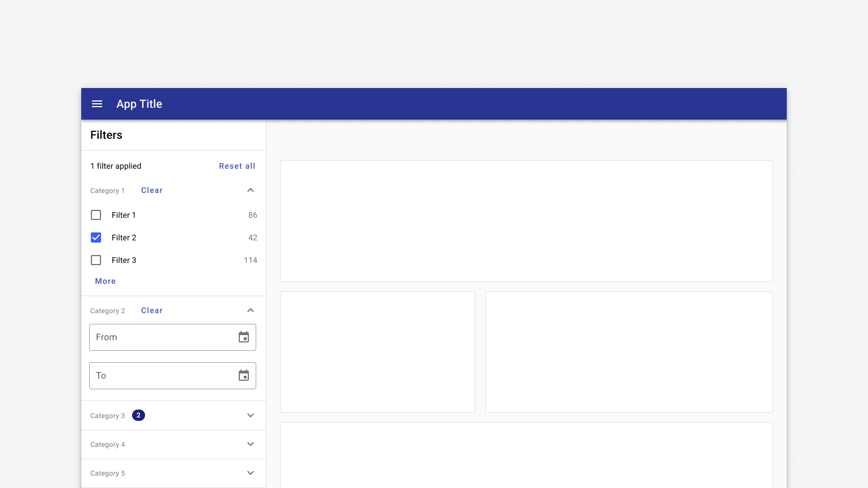Open the hamburger navigation menu
The image size is (868, 488).
tap(97, 104)
